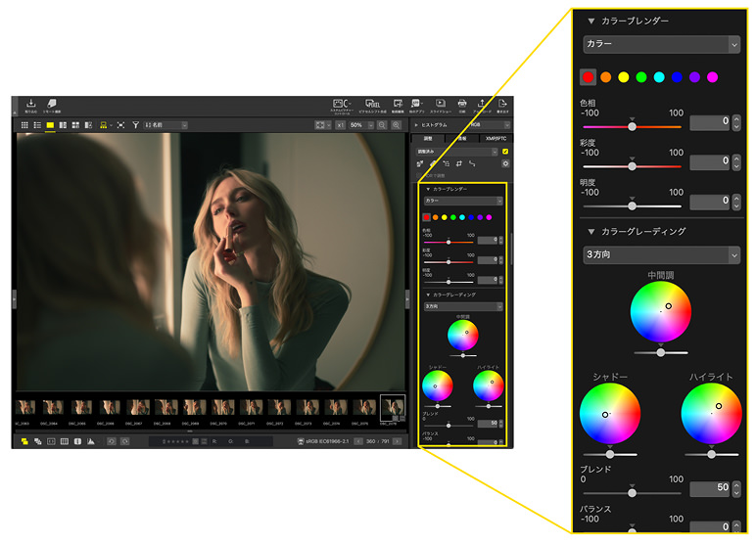Open the adjustments settings gear
Screen dimensions: 756x544
tap(504, 163)
